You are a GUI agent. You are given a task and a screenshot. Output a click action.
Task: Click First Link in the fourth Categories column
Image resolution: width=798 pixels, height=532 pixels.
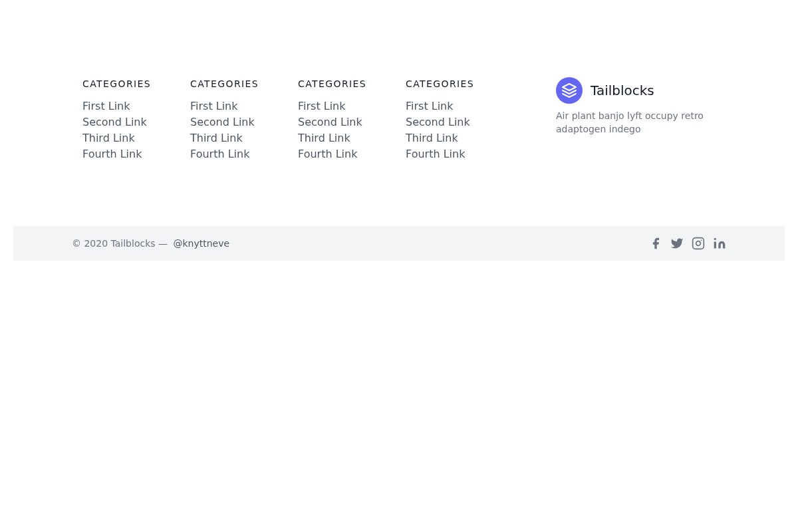coord(430,106)
